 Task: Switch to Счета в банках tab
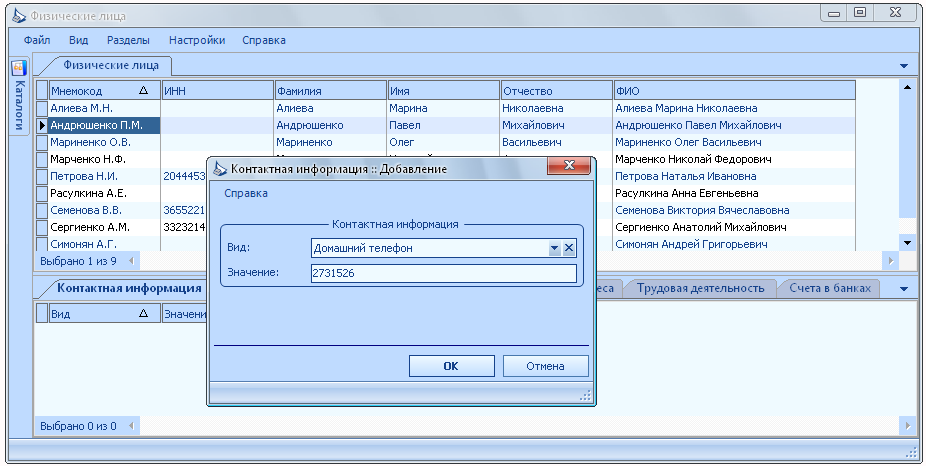(x=830, y=288)
